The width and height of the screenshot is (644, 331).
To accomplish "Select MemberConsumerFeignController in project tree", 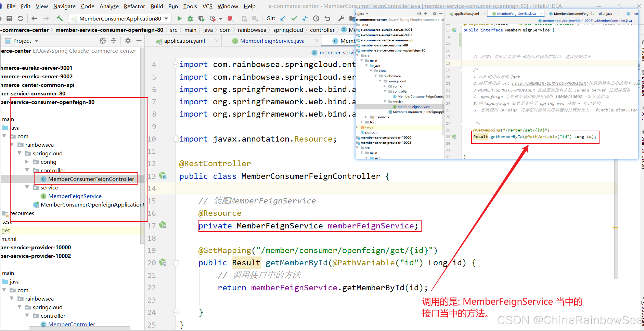I will [91, 179].
